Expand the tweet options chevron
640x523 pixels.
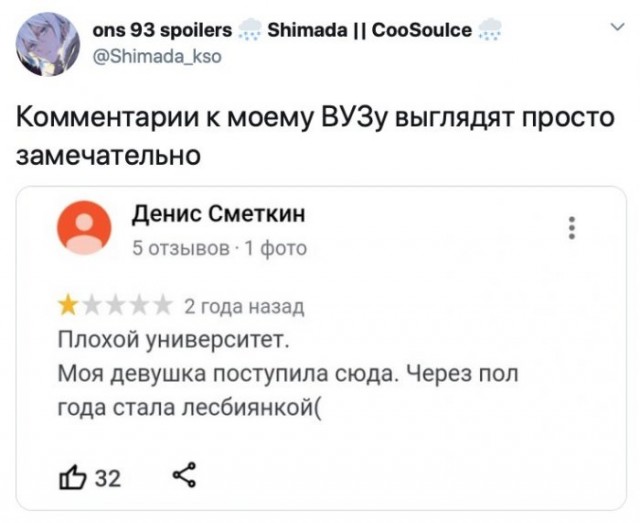point(613,30)
